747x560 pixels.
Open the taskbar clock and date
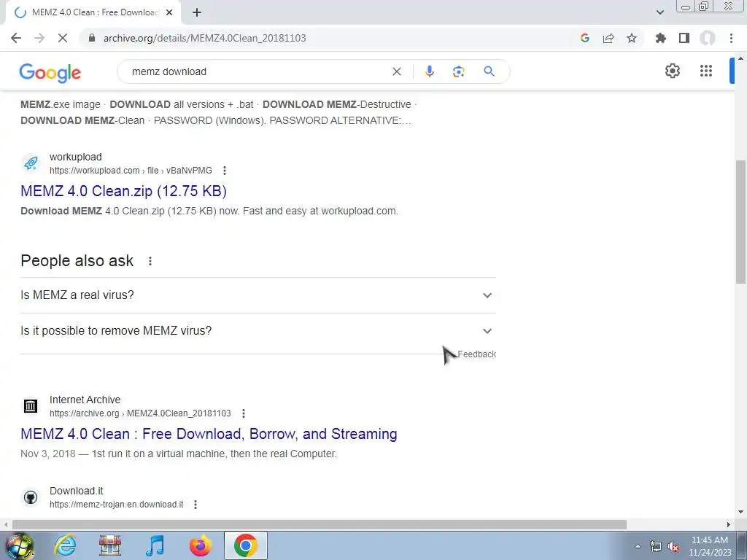click(x=709, y=546)
